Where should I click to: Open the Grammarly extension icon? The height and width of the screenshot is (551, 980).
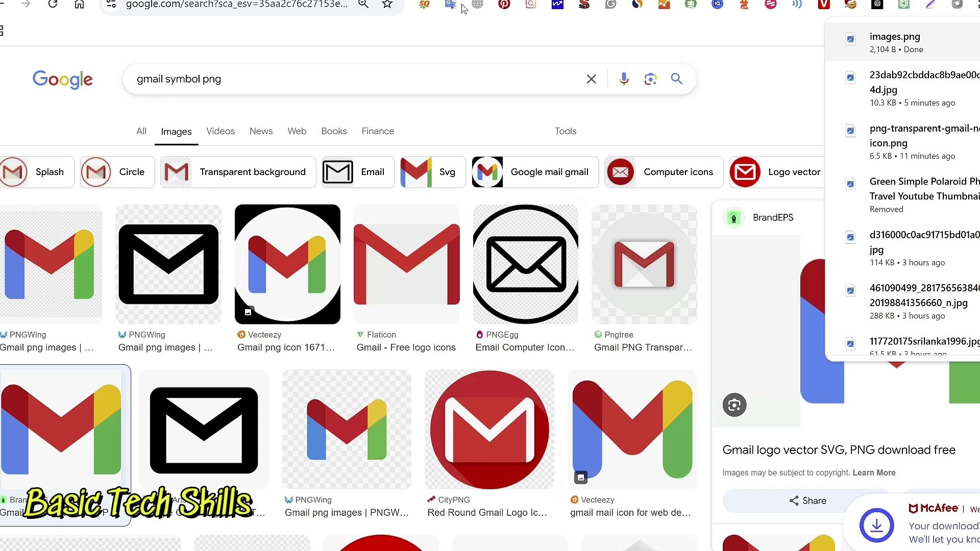pos(610,5)
